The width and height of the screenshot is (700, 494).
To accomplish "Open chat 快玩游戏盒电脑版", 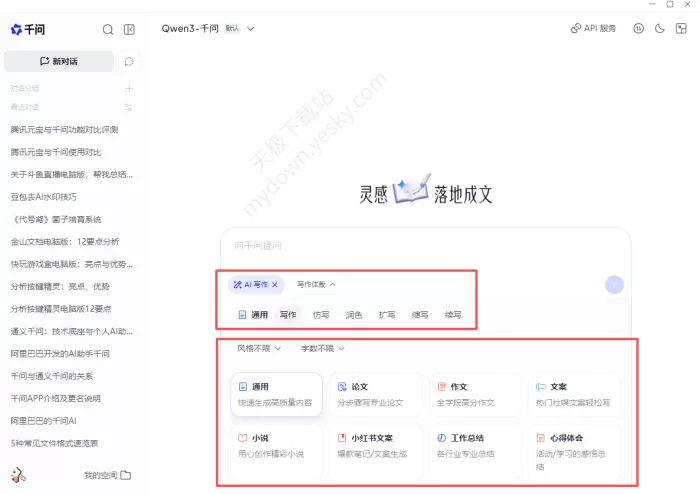I will pos(71,264).
